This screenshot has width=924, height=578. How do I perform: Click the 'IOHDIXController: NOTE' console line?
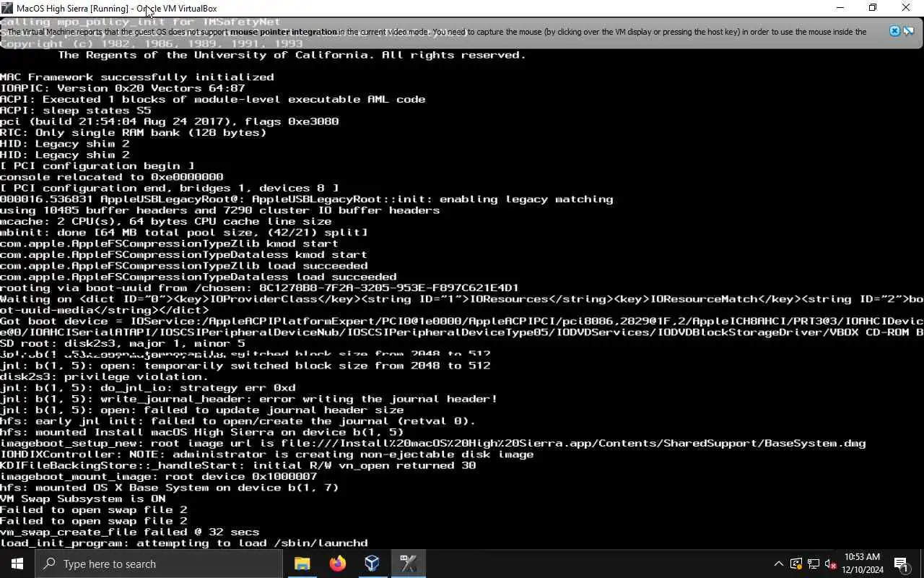point(267,454)
